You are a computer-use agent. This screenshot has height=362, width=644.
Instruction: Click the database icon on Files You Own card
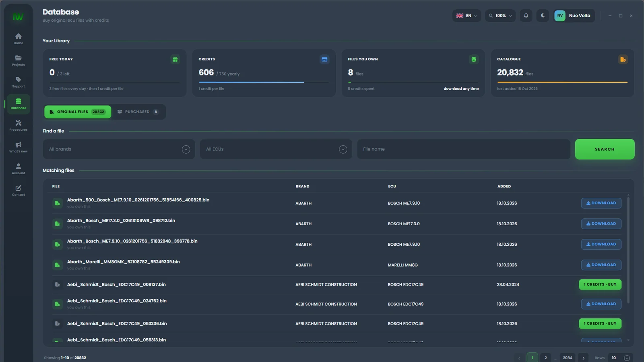coord(474,60)
